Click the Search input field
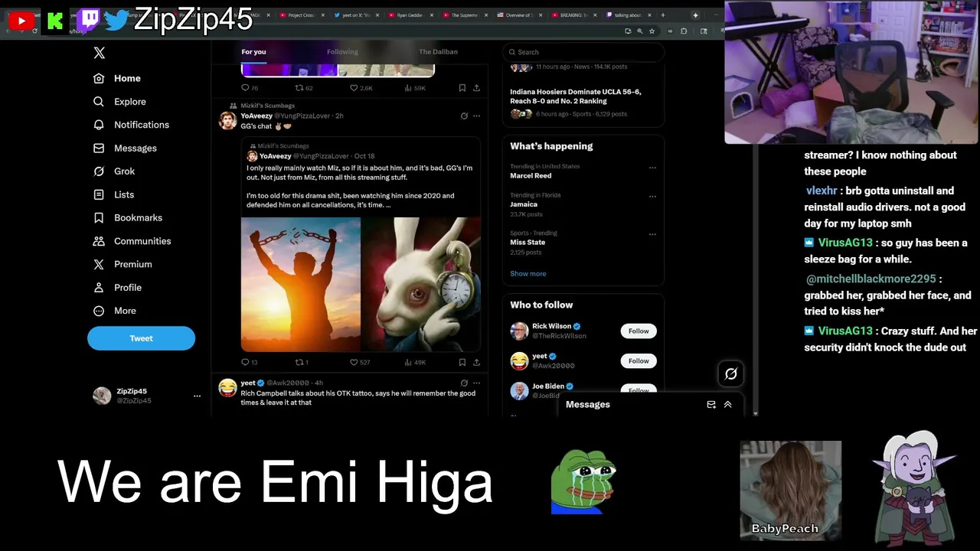980x551 pixels. (x=583, y=52)
